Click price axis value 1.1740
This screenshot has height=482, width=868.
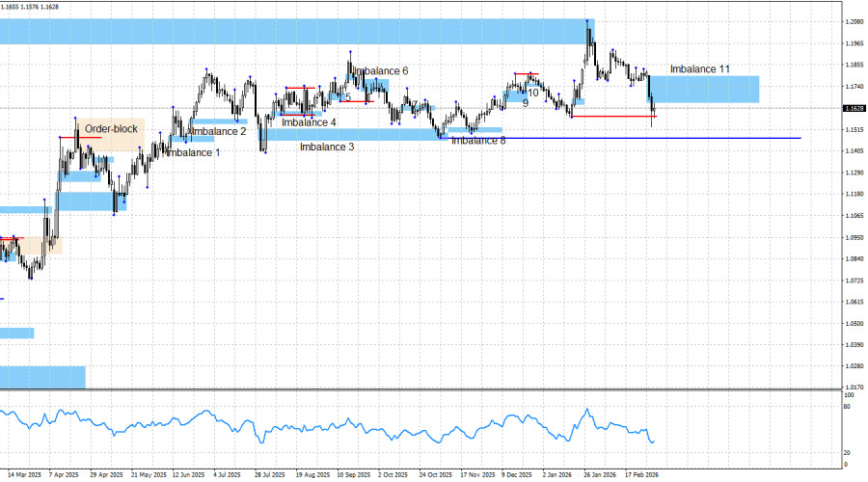click(854, 87)
